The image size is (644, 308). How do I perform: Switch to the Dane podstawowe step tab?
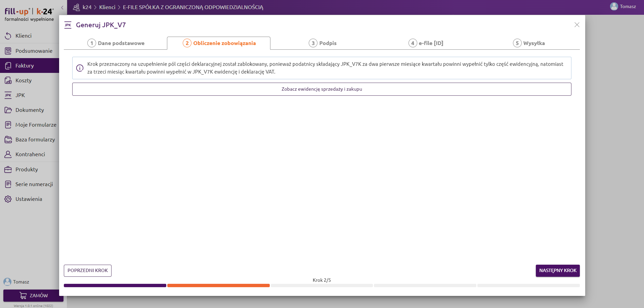[116, 43]
